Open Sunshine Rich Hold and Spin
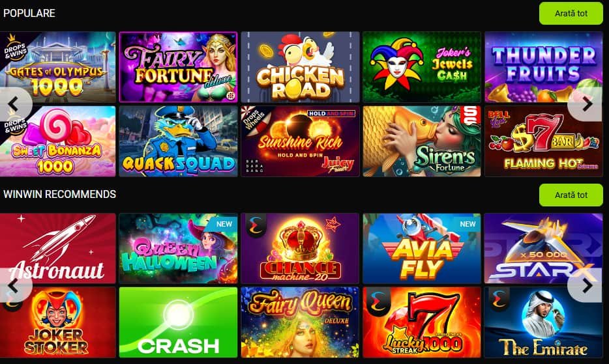 click(x=300, y=141)
